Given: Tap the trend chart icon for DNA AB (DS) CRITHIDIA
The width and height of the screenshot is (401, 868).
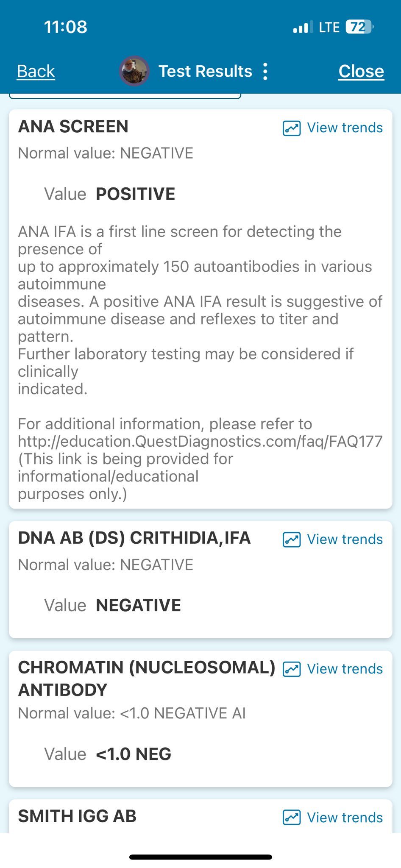Looking at the screenshot, I should pyautogui.click(x=292, y=540).
